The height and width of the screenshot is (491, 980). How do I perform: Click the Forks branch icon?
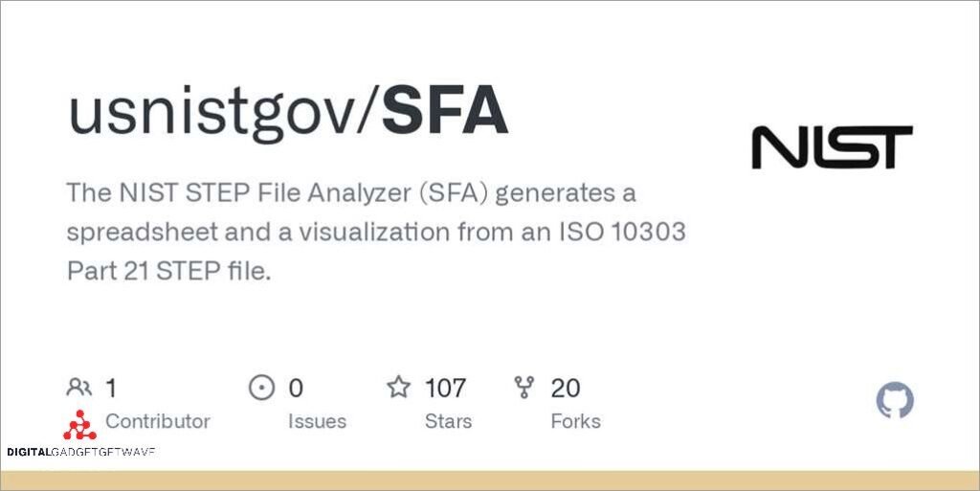(523, 388)
